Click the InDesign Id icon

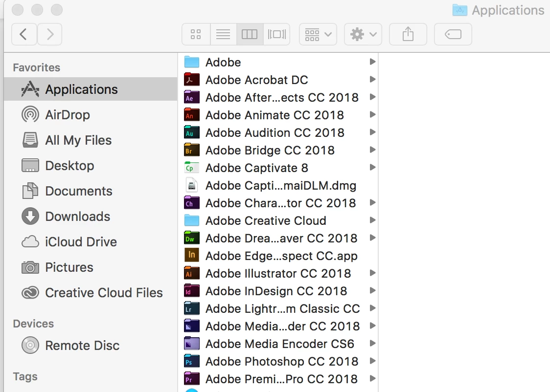pyautogui.click(x=192, y=291)
